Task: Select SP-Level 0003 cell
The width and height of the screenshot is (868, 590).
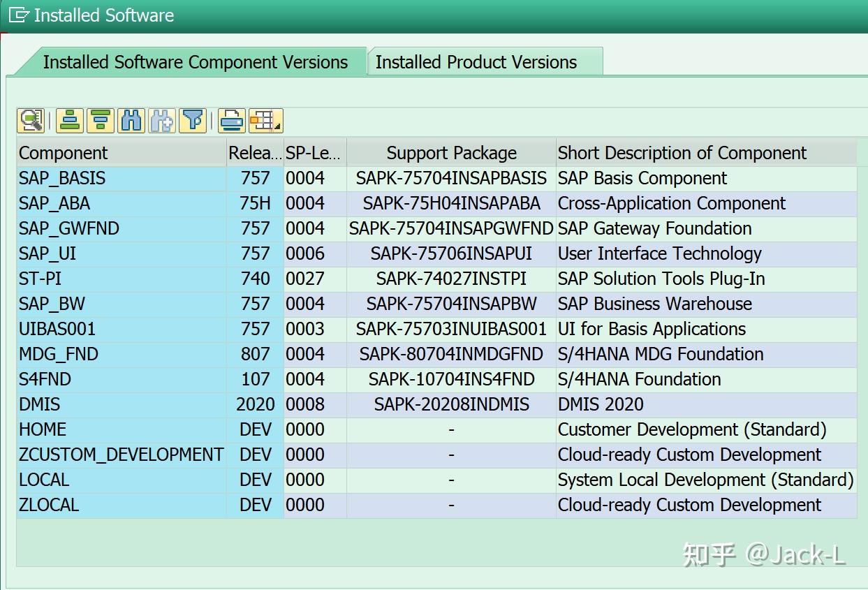Action: (315, 329)
